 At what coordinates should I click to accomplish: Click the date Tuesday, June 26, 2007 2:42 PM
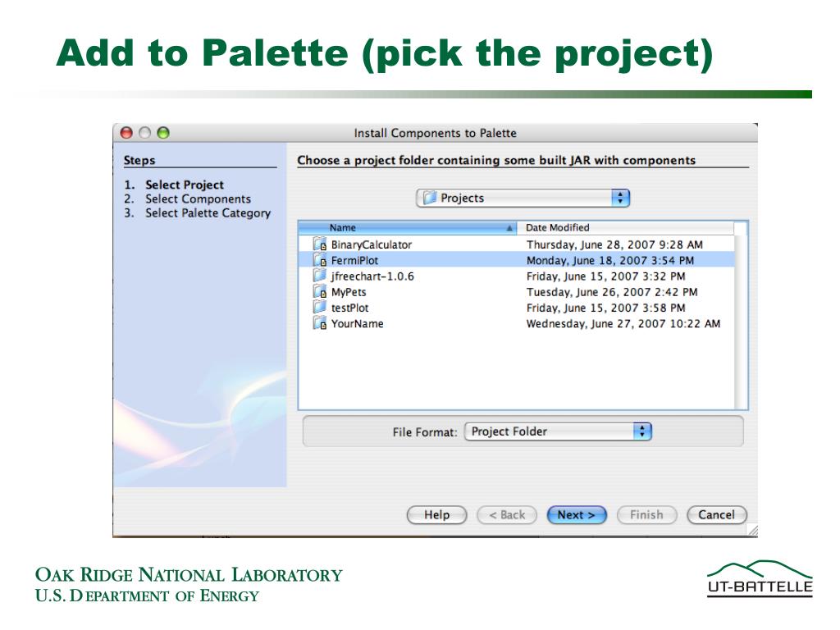tap(612, 292)
